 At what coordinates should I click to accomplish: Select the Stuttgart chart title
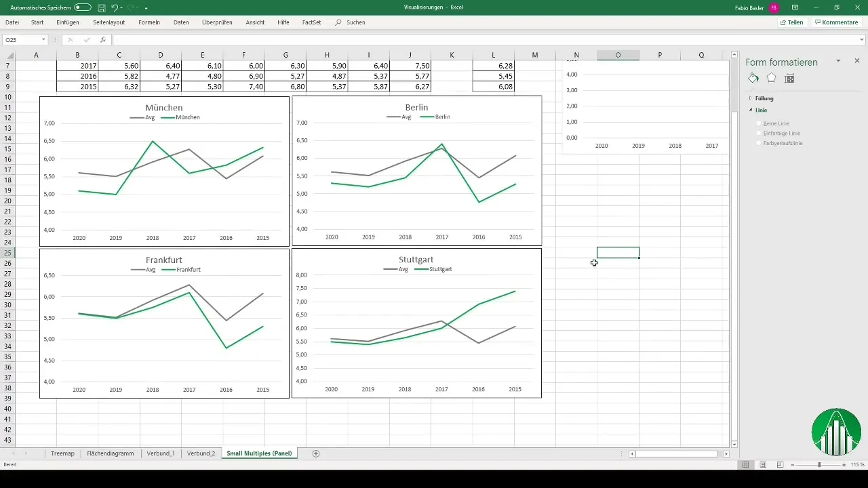pos(416,260)
